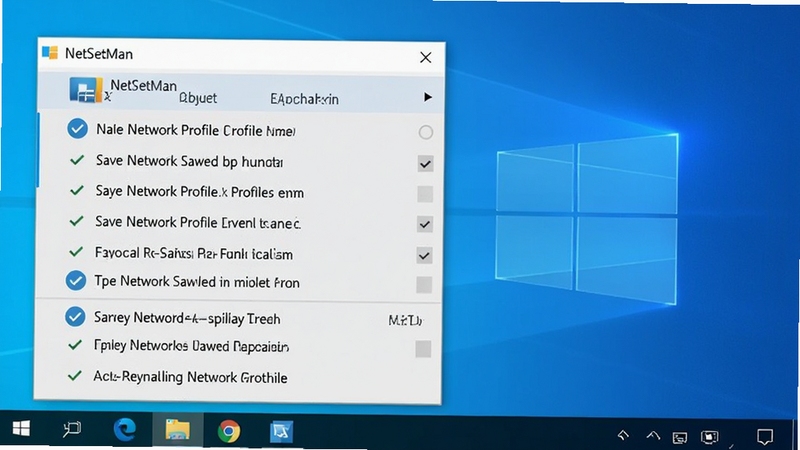The height and width of the screenshot is (450, 800).
Task: Expand the submenu arrow beside EApchalxin
Action: [428, 97]
